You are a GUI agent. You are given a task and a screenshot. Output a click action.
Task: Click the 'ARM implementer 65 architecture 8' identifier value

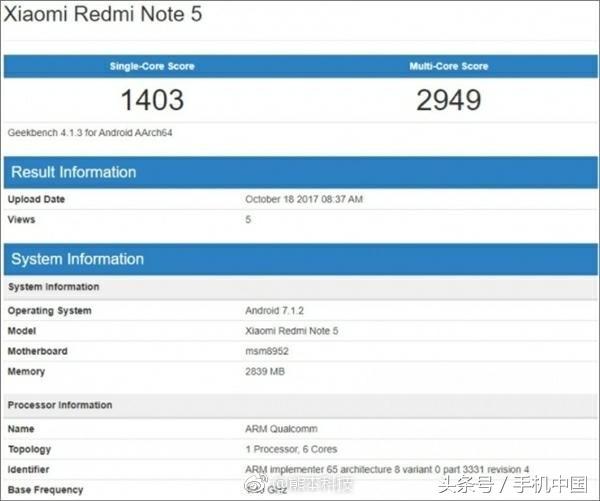point(387,470)
